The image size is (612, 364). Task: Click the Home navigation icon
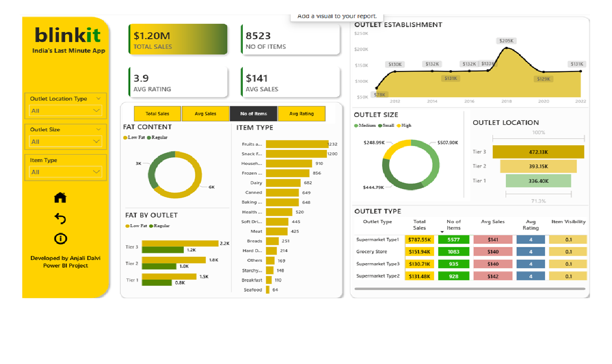click(x=60, y=197)
